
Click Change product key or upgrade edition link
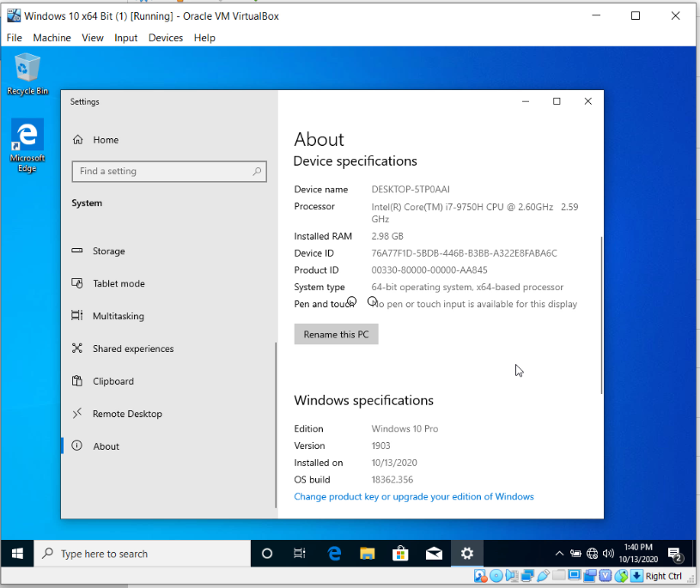pyautogui.click(x=414, y=496)
